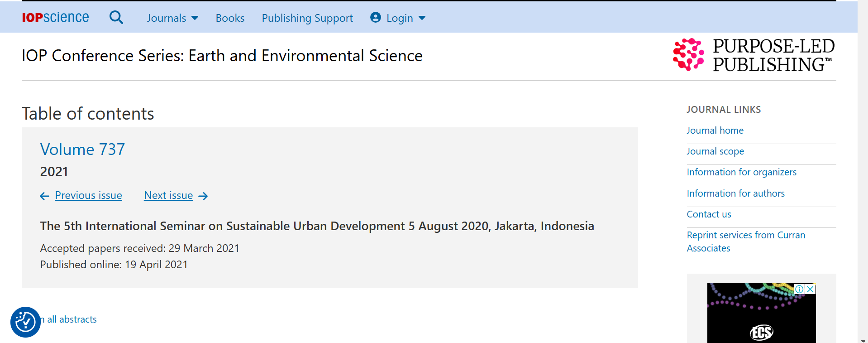Open the Volume 737 link
The height and width of the screenshot is (343, 868).
(82, 150)
